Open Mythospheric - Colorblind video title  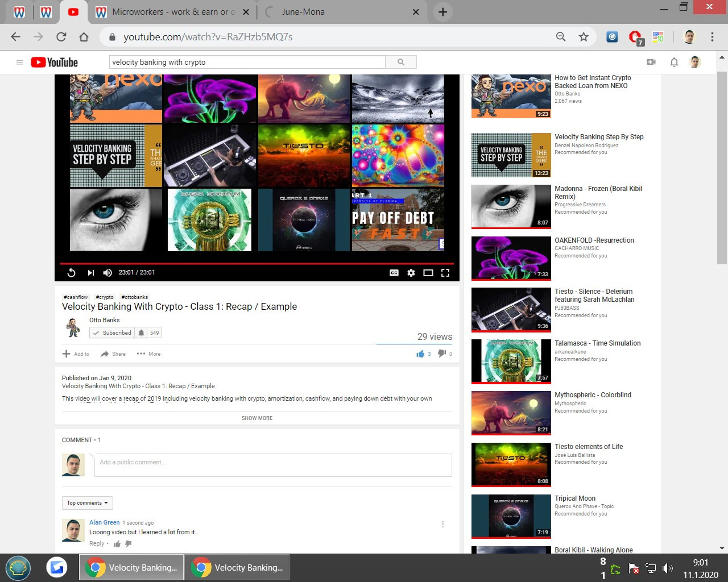[593, 395]
